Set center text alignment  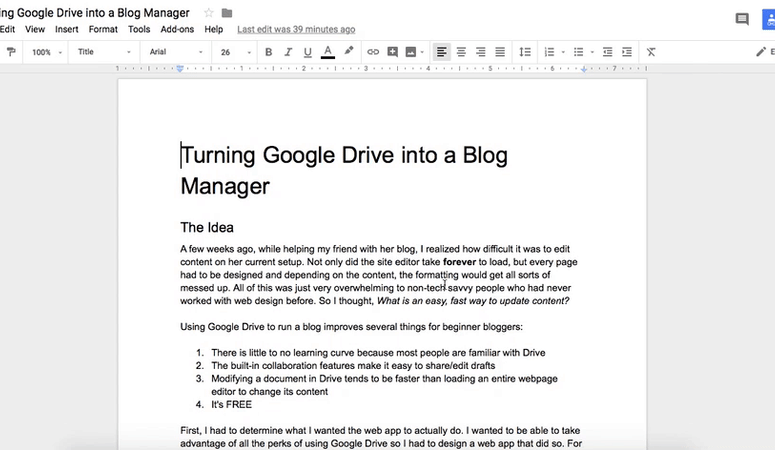[x=461, y=52]
